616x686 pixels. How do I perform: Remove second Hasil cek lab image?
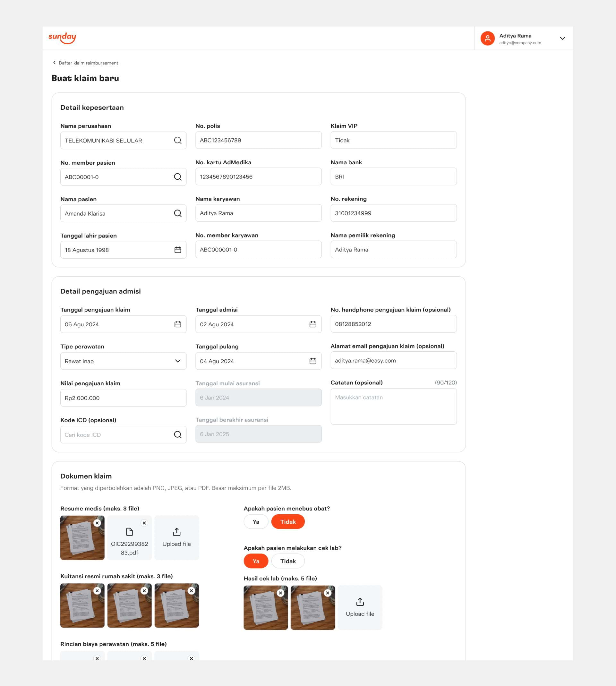(x=328, y=593)
